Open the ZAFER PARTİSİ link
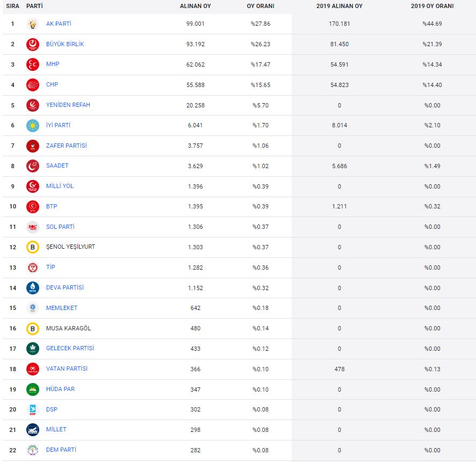Screen dimensions: 476x462 [66, 146]
